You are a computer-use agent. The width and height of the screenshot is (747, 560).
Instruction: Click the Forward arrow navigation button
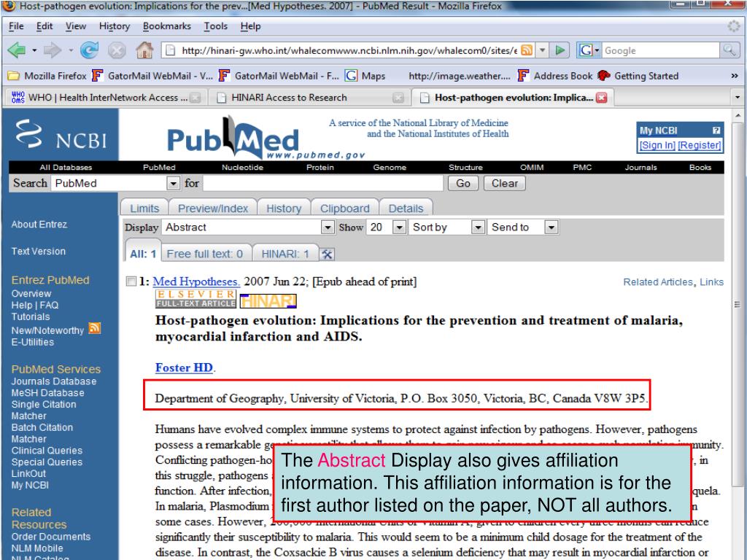[x=52, y=50]
